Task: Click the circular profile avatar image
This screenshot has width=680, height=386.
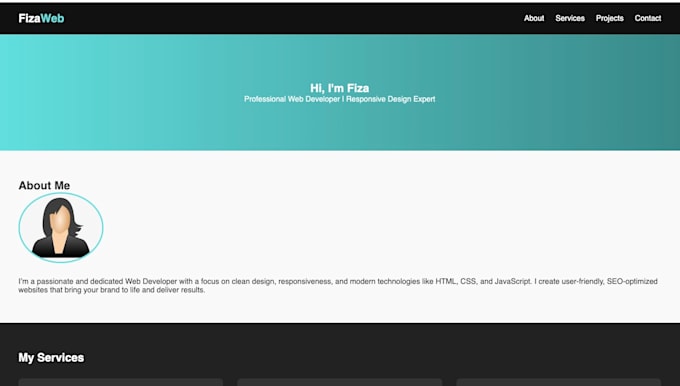Action: pos(61,228)
